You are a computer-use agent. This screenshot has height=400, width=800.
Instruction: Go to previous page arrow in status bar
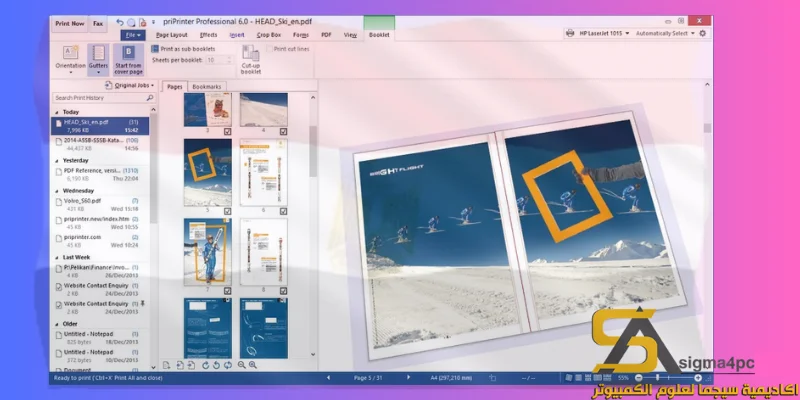[328, 378]
